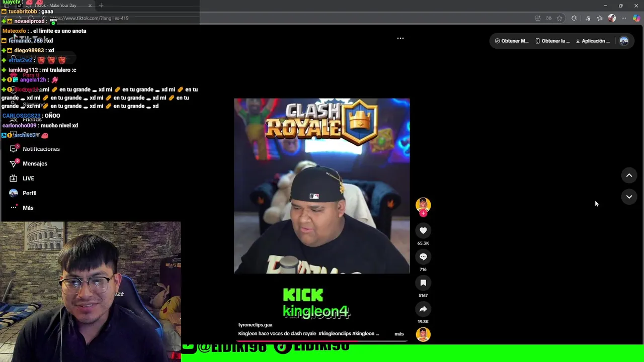This screenshot has width=644, height=362.
Task: Open LIVE in the sidebar
Action: click(28, 178)
